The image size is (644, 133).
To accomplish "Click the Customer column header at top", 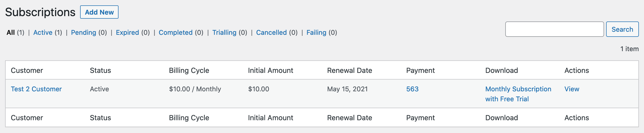I will point(27,71).
